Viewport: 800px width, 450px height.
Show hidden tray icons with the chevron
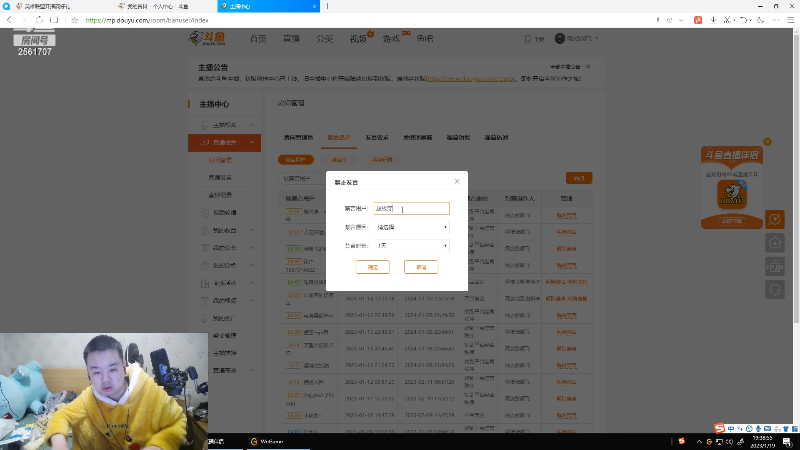pyautogui.click(x=699, y=441)
